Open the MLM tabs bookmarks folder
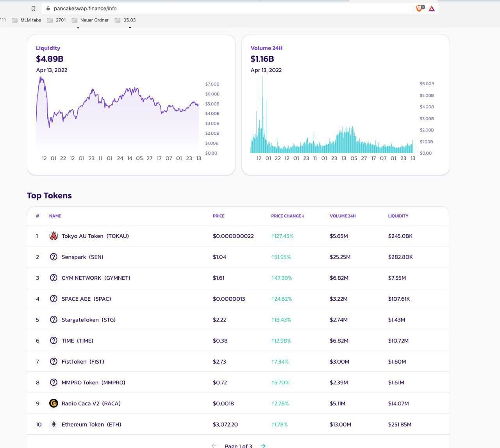This screenshot has width=500, height=448. (x=26, y=20)
